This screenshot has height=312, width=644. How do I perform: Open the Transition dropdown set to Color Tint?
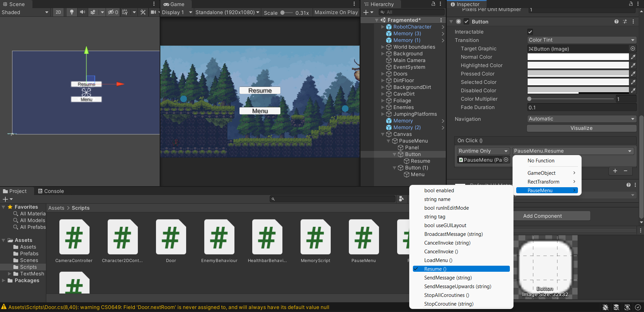coord(581,40)
